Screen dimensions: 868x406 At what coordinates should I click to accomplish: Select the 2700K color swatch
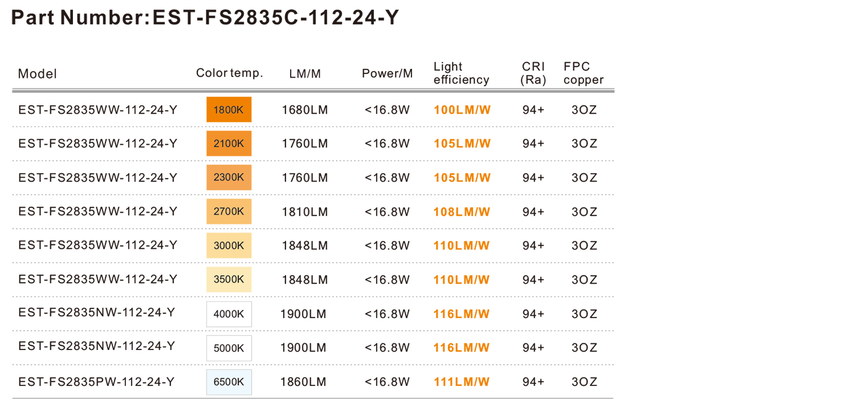229,211
